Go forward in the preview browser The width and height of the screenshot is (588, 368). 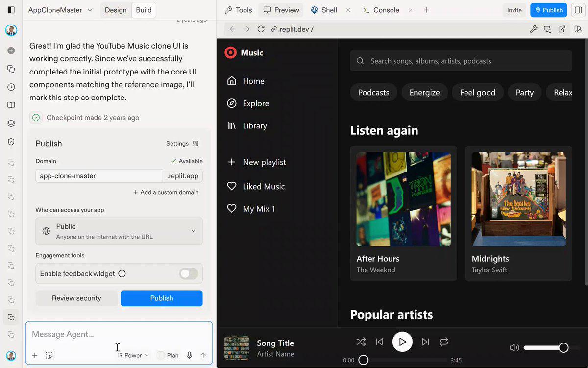(246, 29)
